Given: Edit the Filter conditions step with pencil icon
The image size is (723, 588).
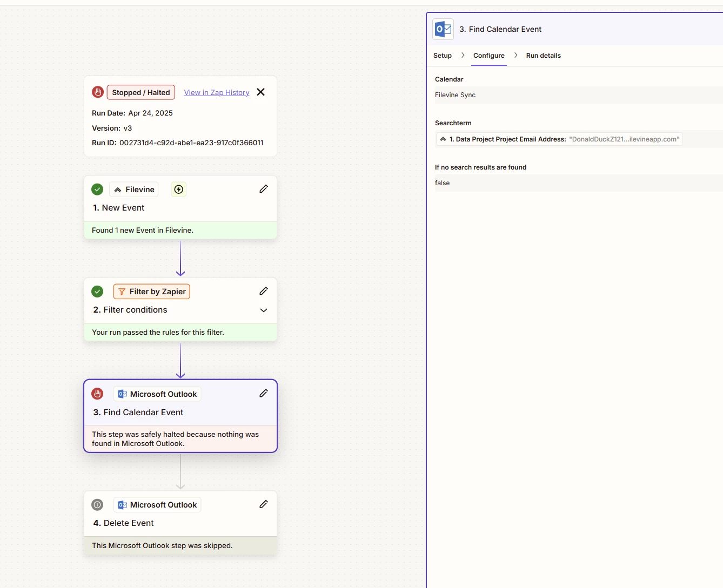Looking at the screenshot, I should (x=264, y=291).
